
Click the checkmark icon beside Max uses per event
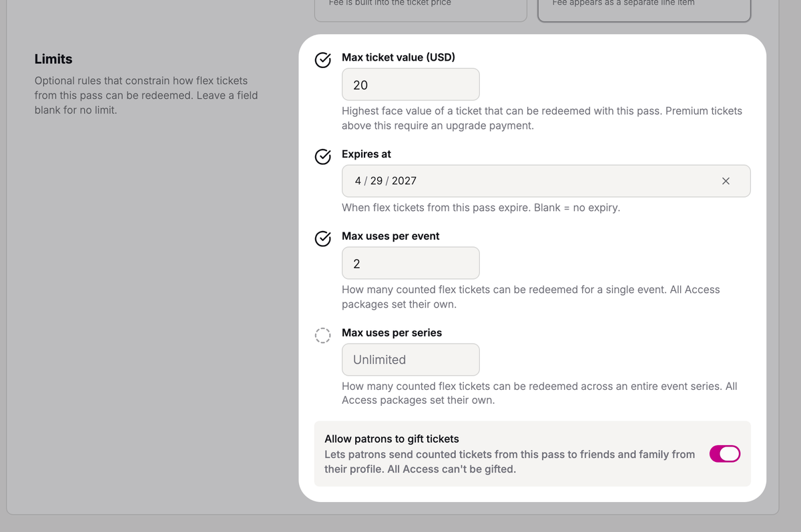click(x=322, y=239)
